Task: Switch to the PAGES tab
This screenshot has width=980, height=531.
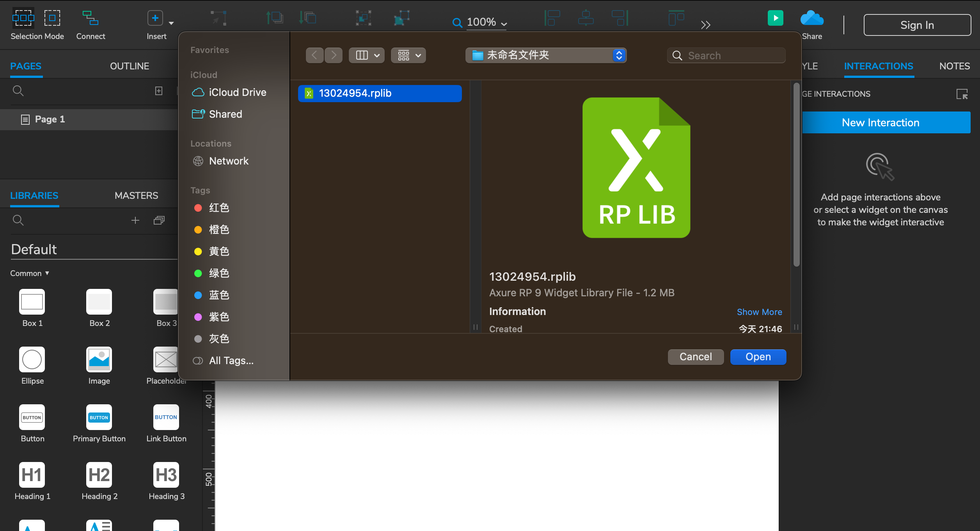Action: point(26,66)
